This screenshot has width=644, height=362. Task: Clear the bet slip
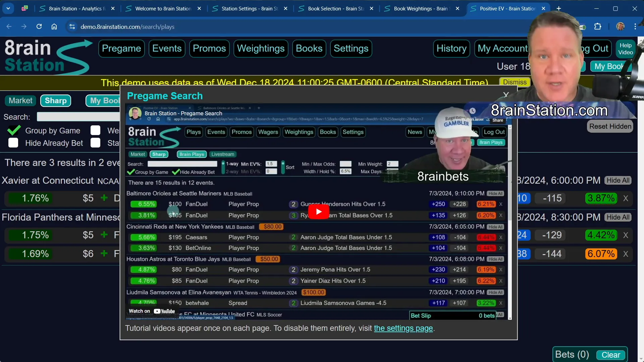coord(611,355)
